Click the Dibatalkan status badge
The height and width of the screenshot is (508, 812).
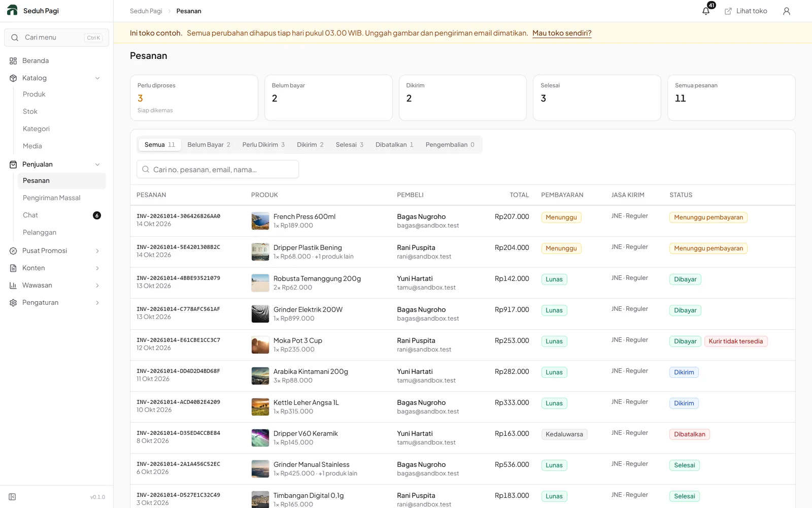click(x=690, y=434)
